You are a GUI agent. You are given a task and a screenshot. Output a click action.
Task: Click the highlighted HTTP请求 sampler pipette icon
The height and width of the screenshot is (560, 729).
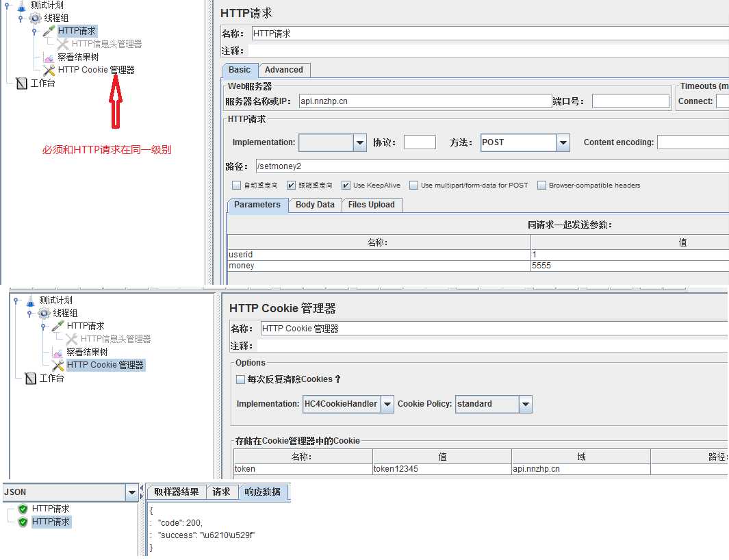[x=49, y=31]
